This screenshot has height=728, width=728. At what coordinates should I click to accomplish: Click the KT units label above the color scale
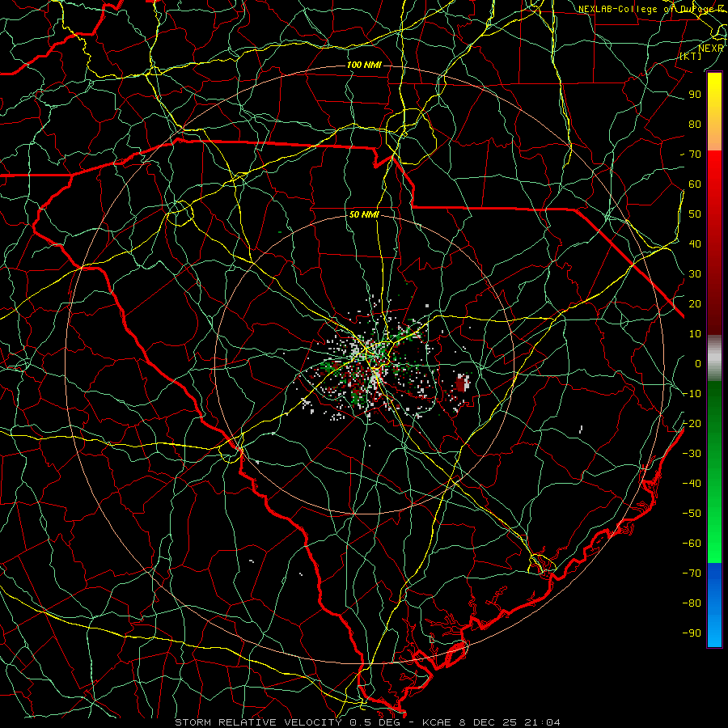[691, 56]
